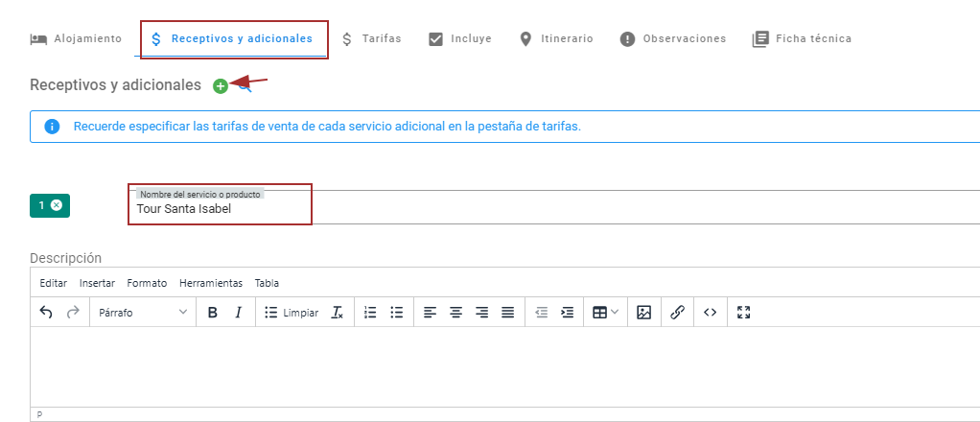
Task: Open the Párrafo block format dropdown
Action: click(143, 313)
